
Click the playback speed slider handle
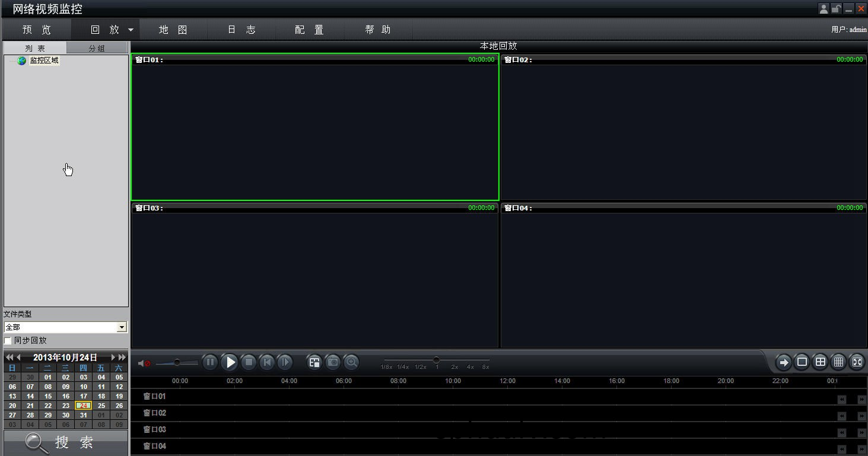point(436,360)
